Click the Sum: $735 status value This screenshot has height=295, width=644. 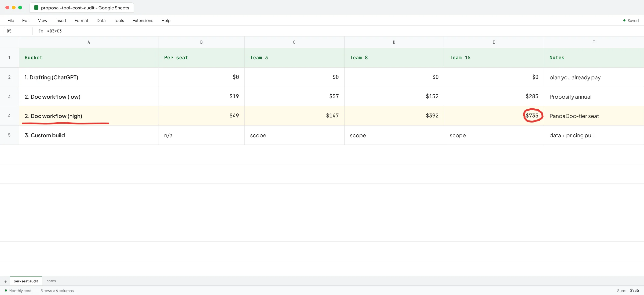pyautogui.click(x=628, y=290)
